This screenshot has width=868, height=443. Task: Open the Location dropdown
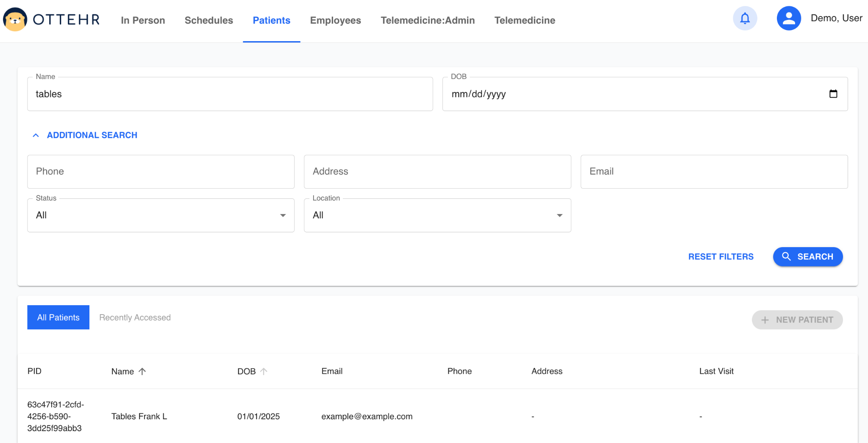click(437, 215)
